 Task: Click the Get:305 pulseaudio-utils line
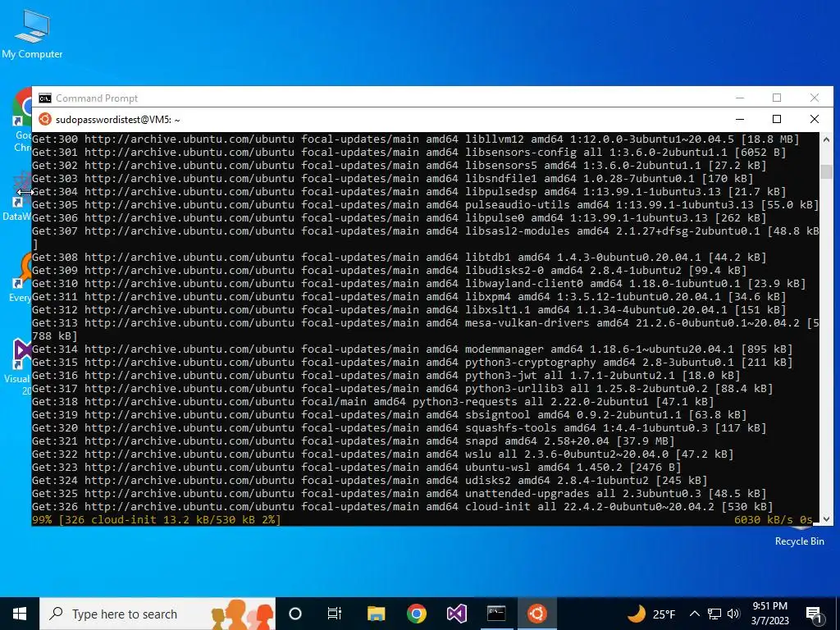point(426,204)
